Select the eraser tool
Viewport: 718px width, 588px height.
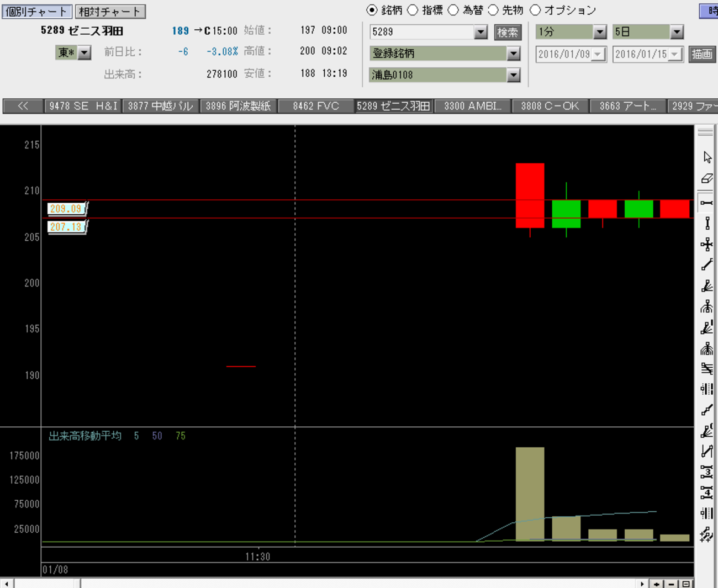(x=707, y=179)
